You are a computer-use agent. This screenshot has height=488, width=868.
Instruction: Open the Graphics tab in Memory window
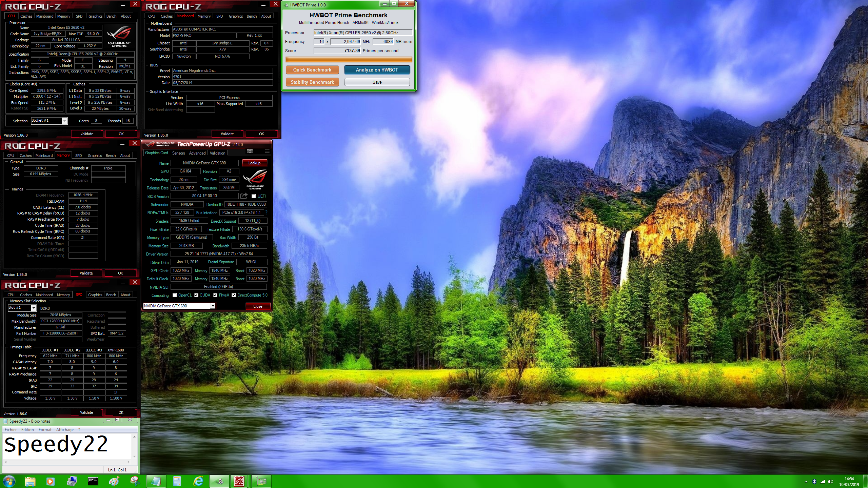(95, 156)
